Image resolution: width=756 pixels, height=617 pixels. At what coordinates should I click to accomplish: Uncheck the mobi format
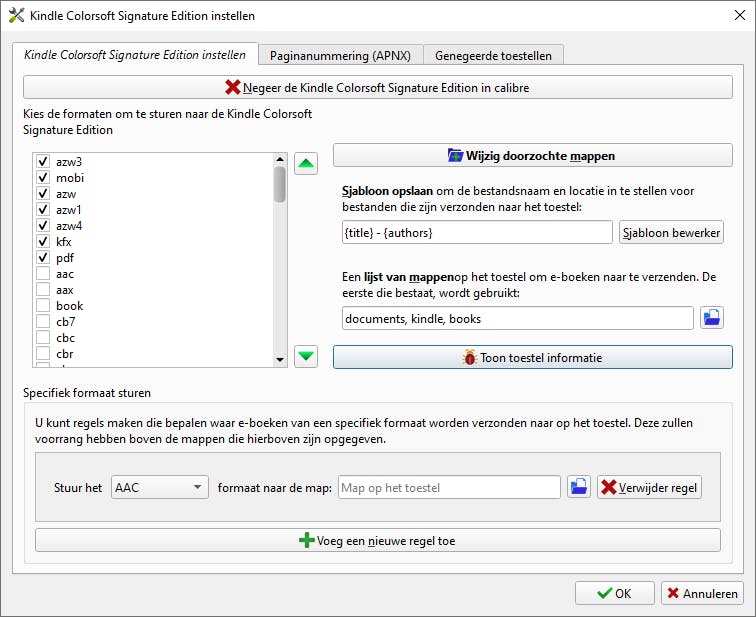[43, 177]
